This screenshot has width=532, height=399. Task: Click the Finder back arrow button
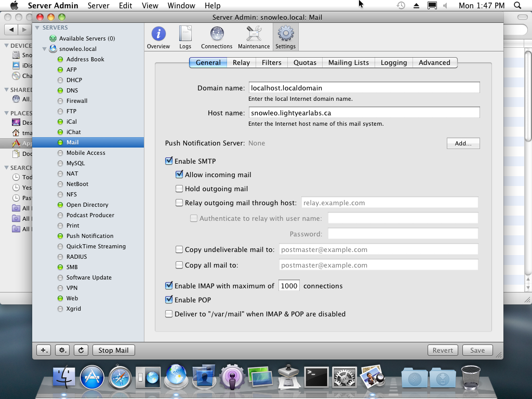click(x=11, y=30)
